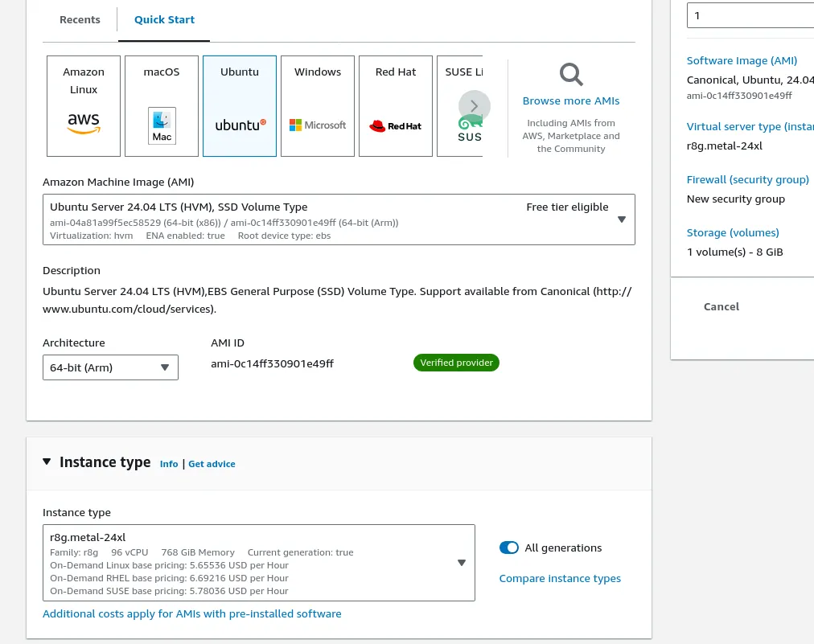Open the Architecture 64-bit (Arm) dropdown
The height and width of the screenshot is (644, 814).
point(165,367)
